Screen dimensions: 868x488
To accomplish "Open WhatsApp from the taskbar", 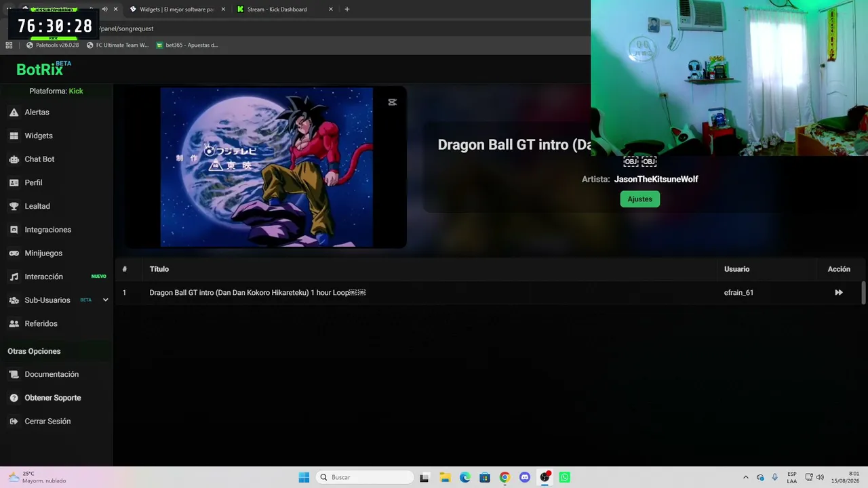I will pos(565,477).
